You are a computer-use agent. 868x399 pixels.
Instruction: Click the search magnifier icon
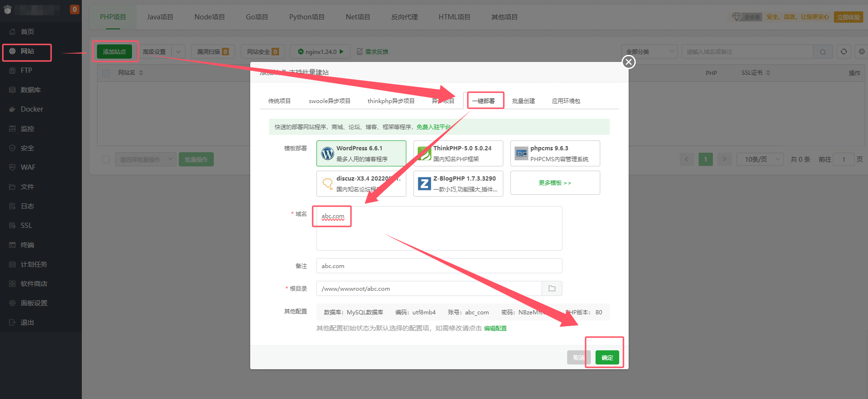823,52
